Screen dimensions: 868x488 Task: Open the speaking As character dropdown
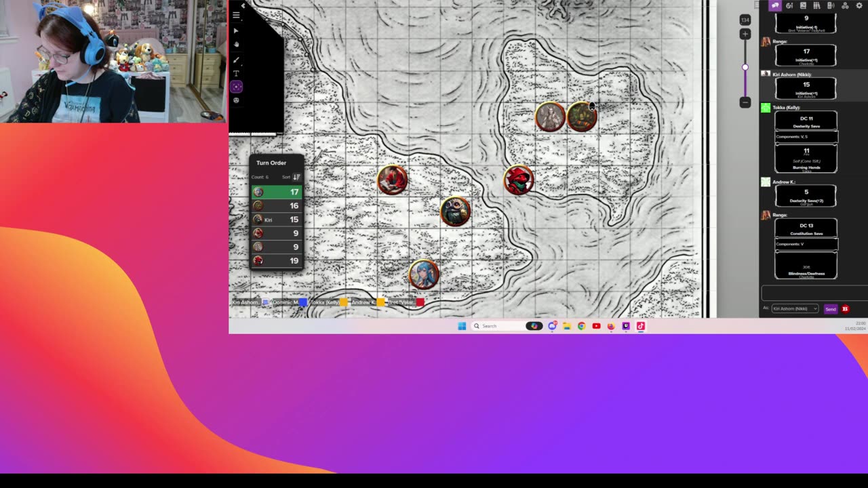pyautogui.click(x=795, y=308)
